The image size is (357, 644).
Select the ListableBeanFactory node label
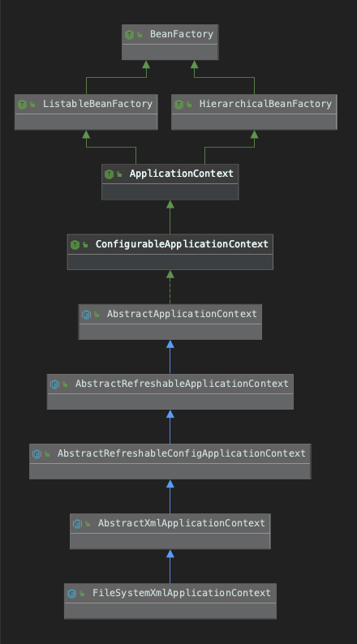pos(98,104)
